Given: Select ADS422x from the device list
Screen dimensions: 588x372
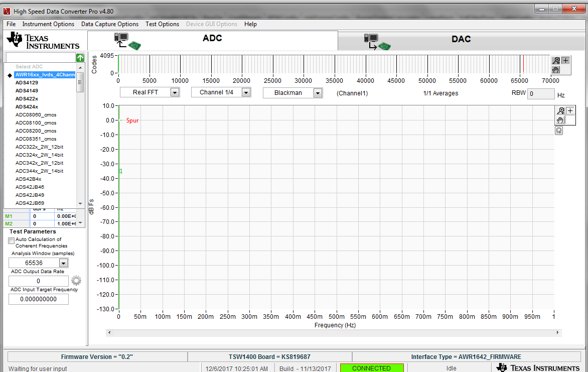Looking at the screenshot, I should [x=27, y=99].
